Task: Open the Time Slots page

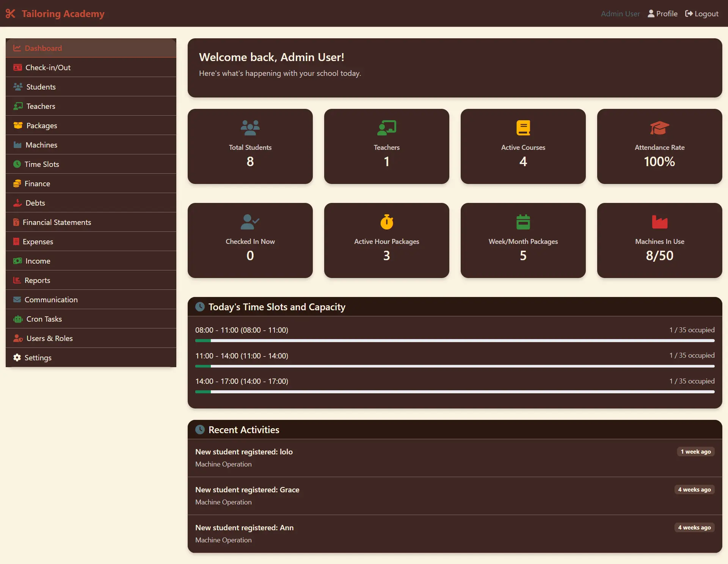Action: 91,164
